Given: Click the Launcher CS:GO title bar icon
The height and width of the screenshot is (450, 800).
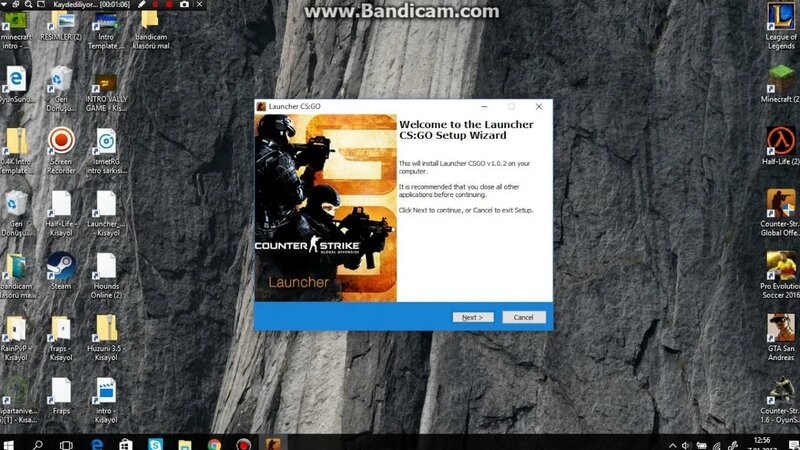Looking at the screenshot, I should [x=261, y=107].
